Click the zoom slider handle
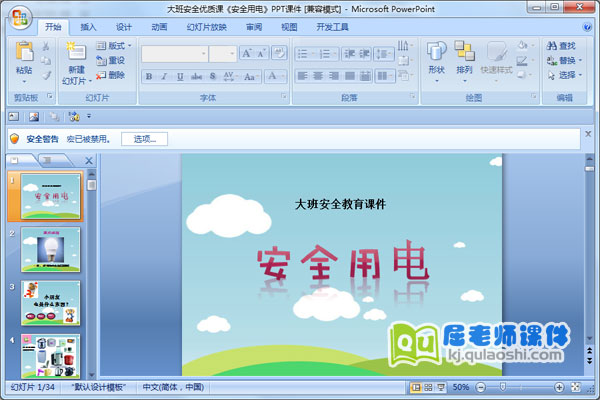Viewport: 600px width, 400px height. point(503,387)
